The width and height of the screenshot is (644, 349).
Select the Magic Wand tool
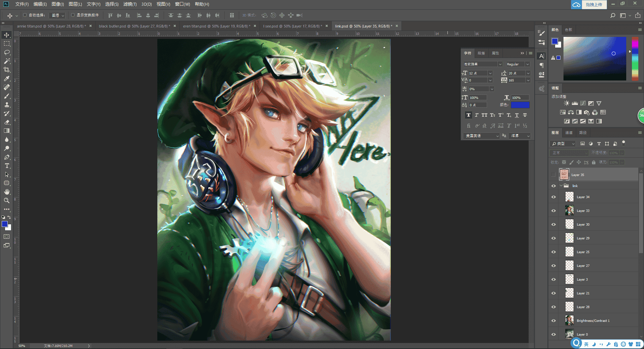point(7,61)
